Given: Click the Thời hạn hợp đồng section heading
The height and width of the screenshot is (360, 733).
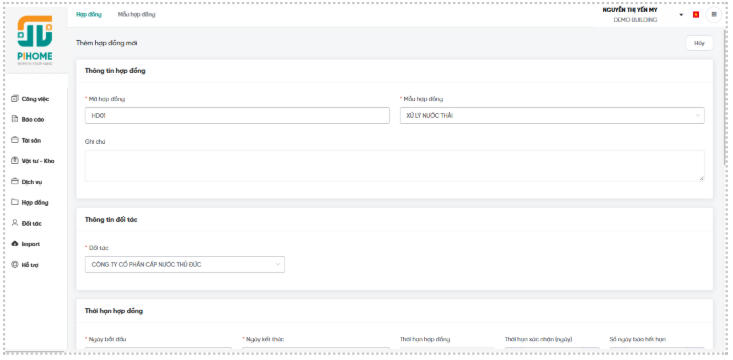Looking at the screenshot, I should tap(114, 310).
